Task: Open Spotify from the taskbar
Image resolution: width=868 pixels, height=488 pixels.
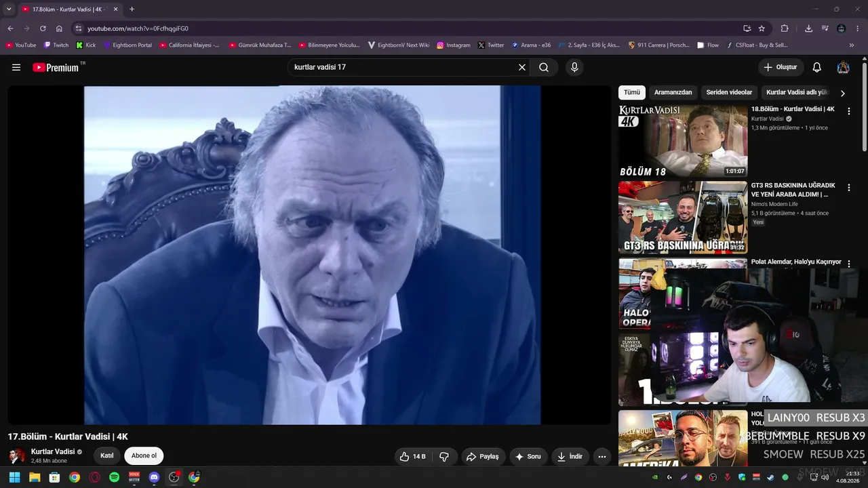Action: [114, 477]
